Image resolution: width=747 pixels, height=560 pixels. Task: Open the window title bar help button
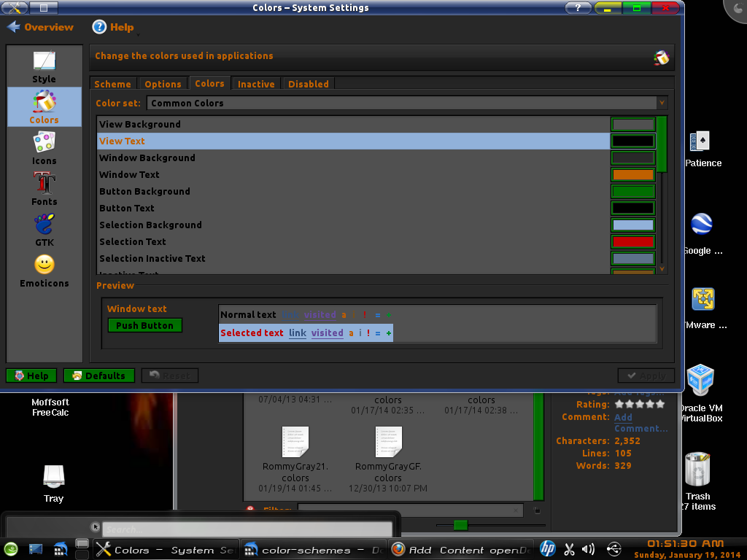(578, 7)
